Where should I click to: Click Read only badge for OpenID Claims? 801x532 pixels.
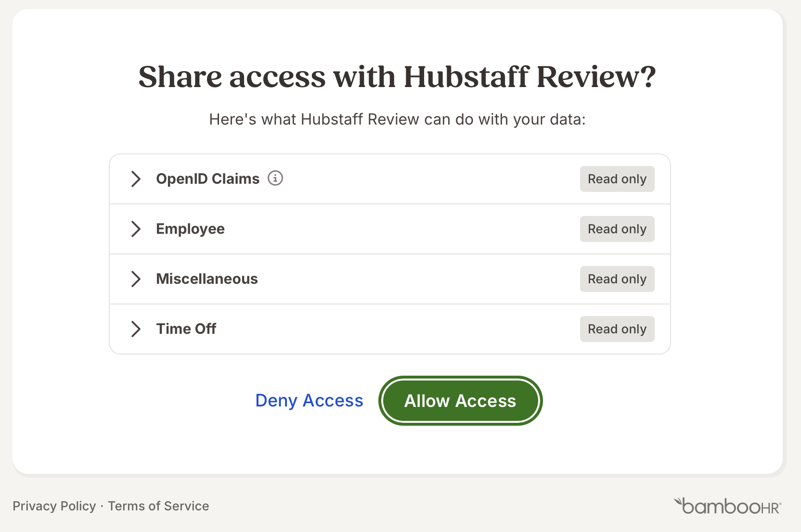coord(617,179)
